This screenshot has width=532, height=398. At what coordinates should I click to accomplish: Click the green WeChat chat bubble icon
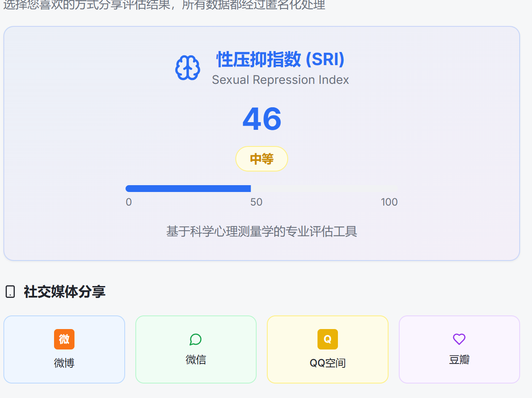click(195, 339)
